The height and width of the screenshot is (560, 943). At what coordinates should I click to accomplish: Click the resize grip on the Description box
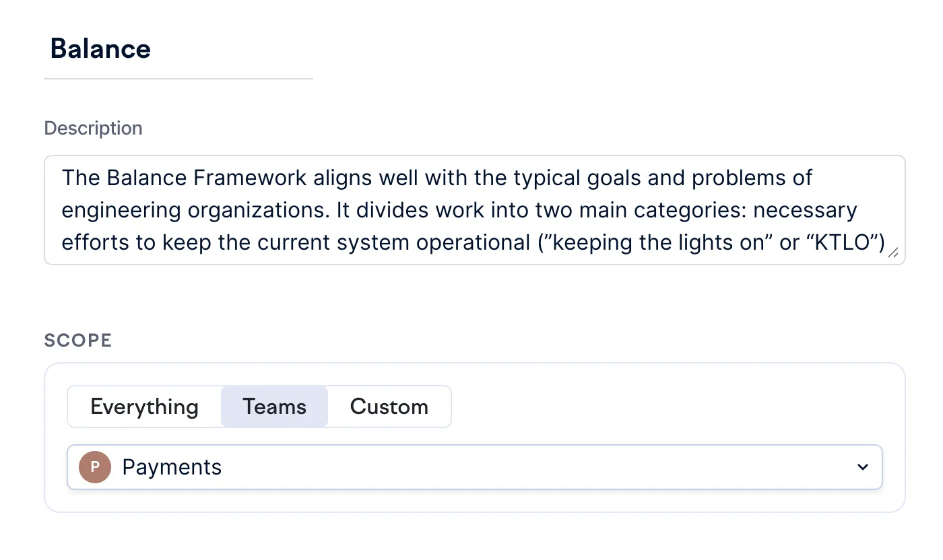click(892, 252)
